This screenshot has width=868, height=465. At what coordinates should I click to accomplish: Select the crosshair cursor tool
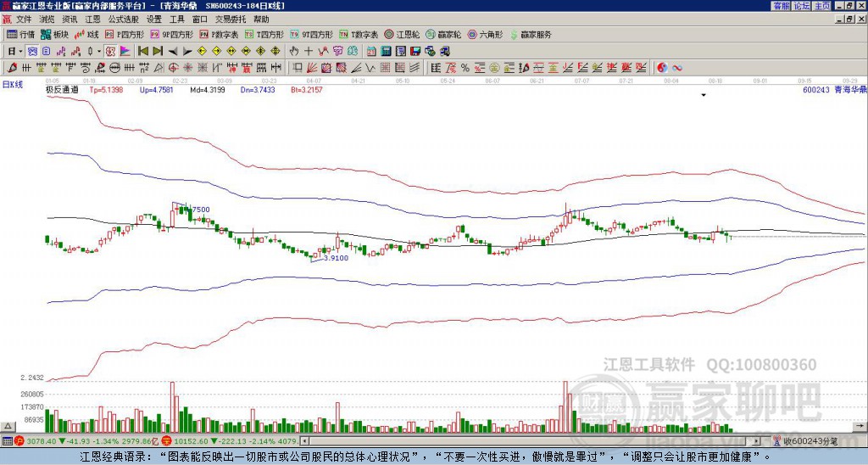[x=309, y=52]
